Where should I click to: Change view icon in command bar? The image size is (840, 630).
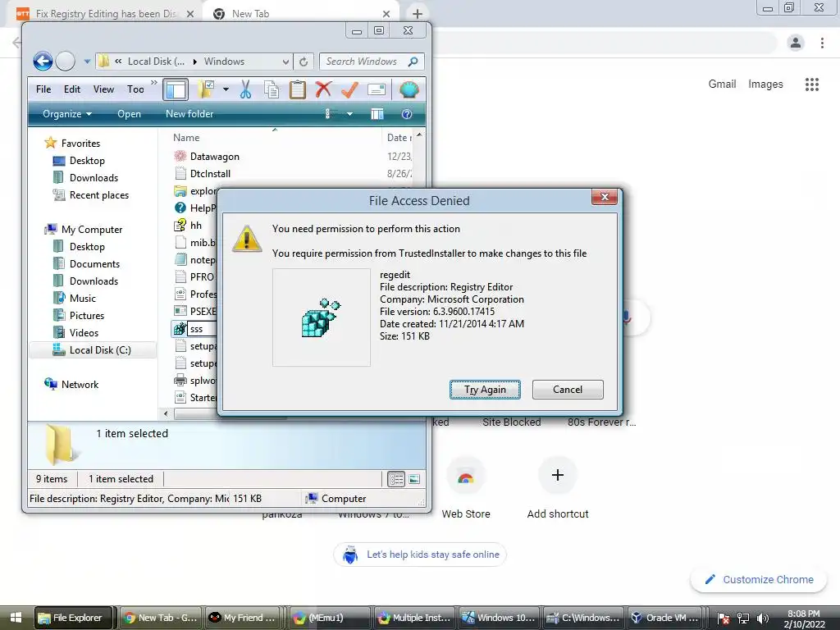pos(329,113)
